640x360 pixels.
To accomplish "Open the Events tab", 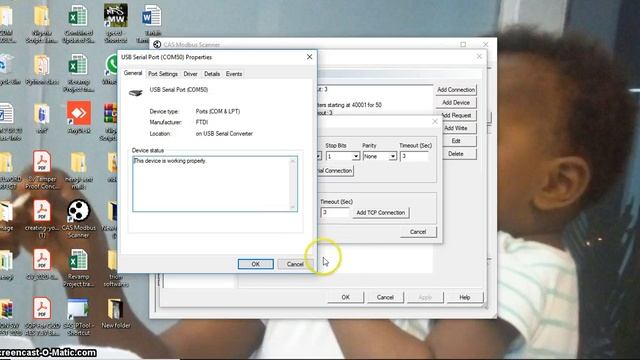I will [234, 74].
